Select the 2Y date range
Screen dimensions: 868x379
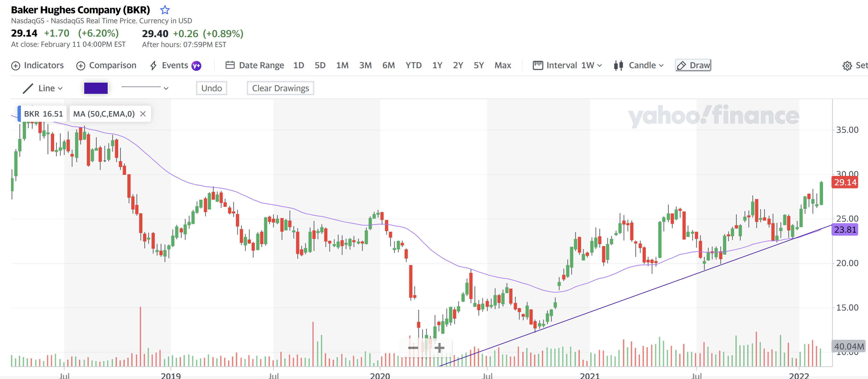click(458, 65)
